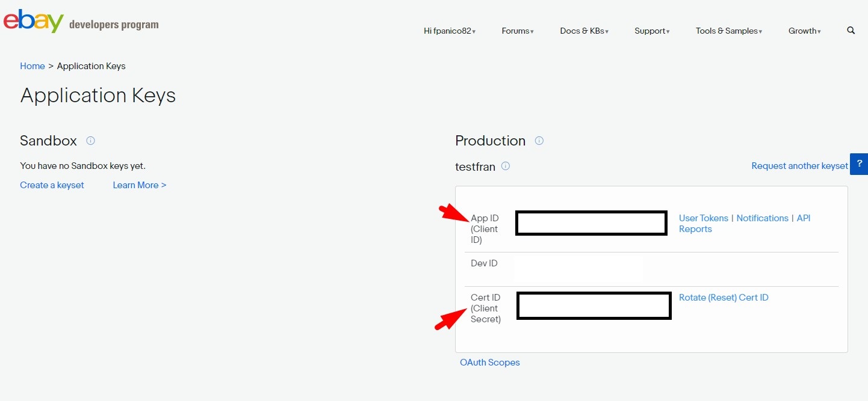Viewport: 868px width, 401px height.
Task: Open the User Tokens link
Action: (x=703, y=218)
